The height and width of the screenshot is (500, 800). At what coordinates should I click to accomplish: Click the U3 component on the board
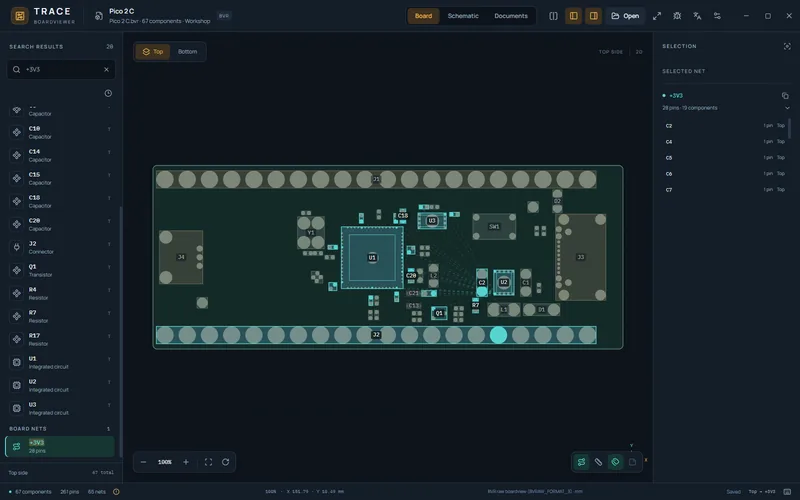(432, 221)
